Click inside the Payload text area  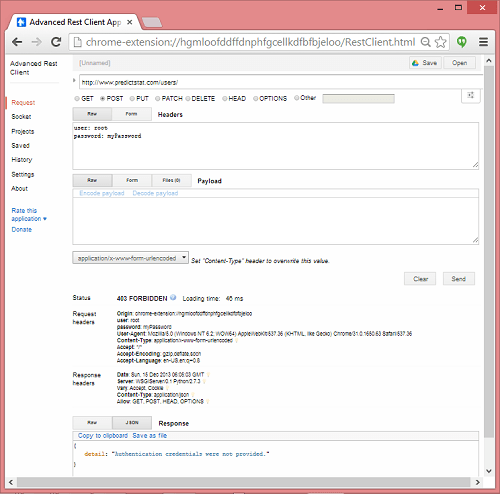276,221
